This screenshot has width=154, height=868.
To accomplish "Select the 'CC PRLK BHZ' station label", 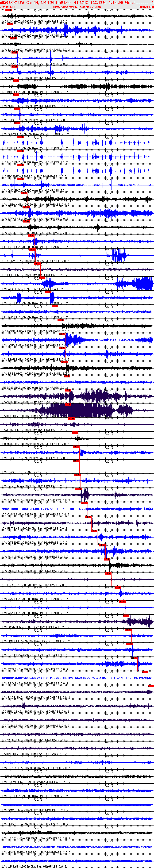I will (12, 712).
